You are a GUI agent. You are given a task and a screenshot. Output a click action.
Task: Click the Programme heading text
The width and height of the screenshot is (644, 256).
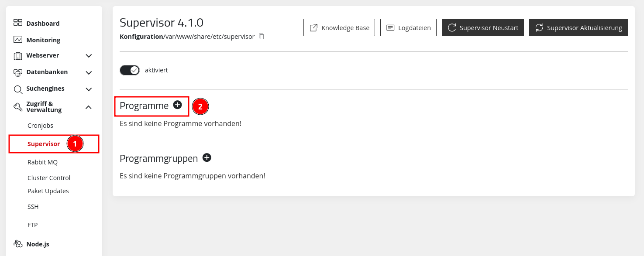tap(144, 106)
